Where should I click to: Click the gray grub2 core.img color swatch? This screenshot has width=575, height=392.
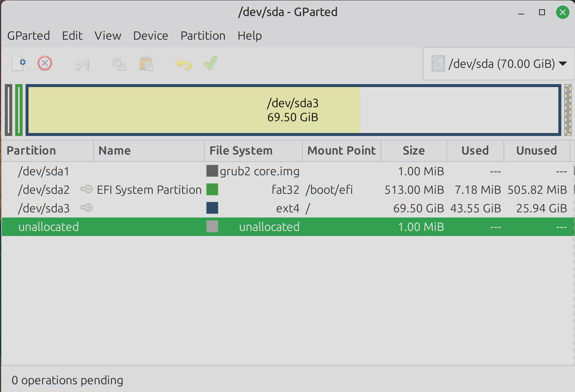click(212, 171)
